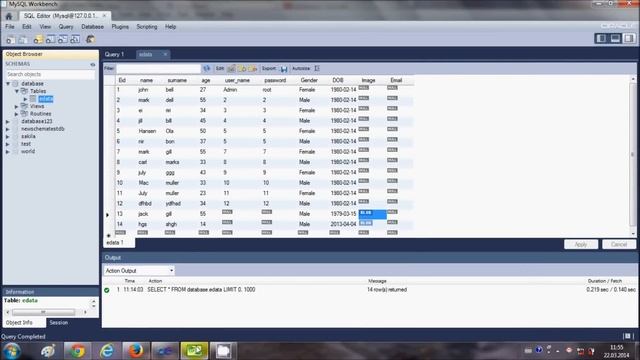Expand the Views folder node
Viewport: 640px width, 360px height.
[x=17, y=107]
